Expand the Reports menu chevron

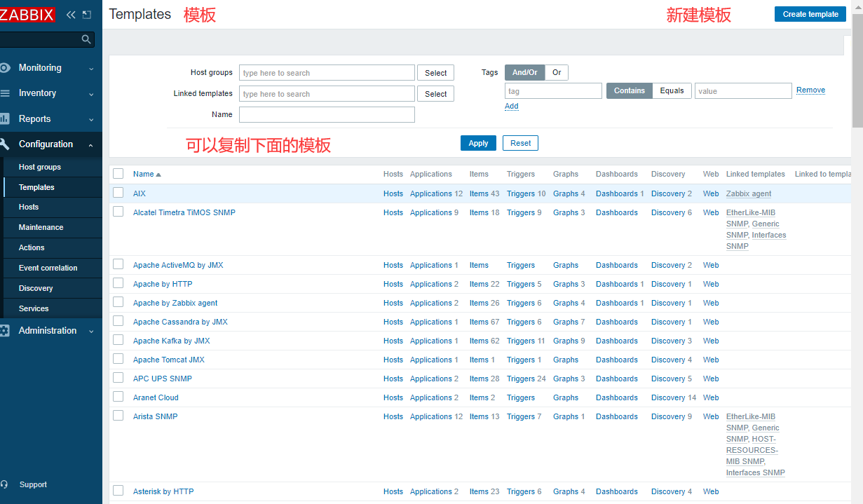[x=90, y=118]
